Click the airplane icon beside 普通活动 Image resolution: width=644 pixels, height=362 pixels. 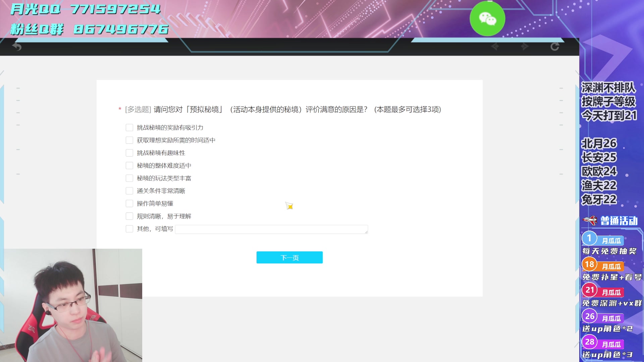pyautogui.click(x=590, y=221)
